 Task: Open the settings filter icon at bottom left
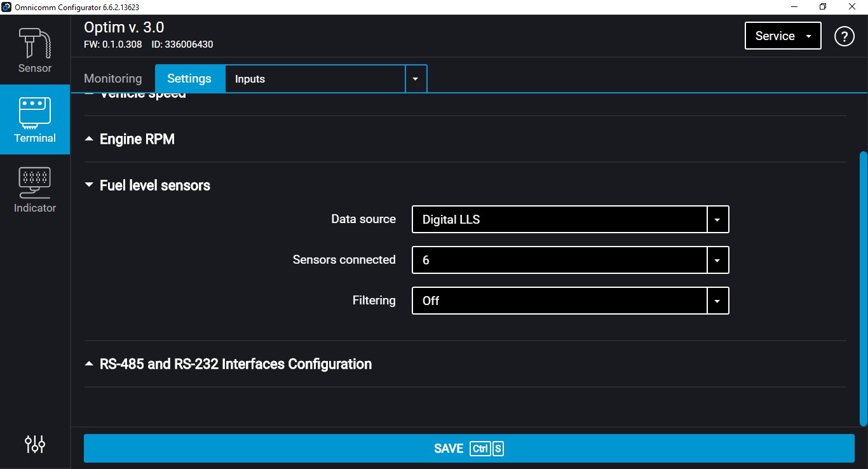click(34, 444)
